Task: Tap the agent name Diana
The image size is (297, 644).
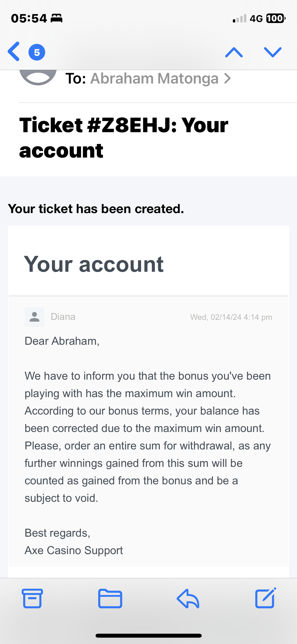Action: tap(63, 317)
